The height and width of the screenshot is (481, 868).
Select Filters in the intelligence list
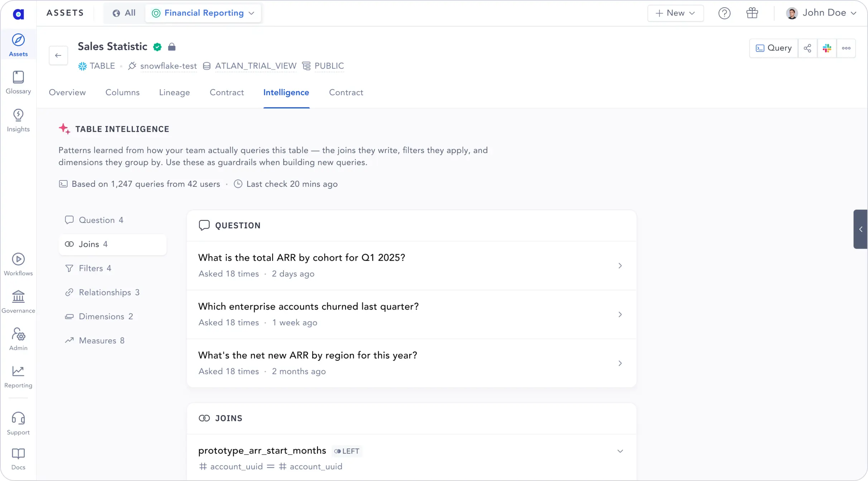point(95,268)
